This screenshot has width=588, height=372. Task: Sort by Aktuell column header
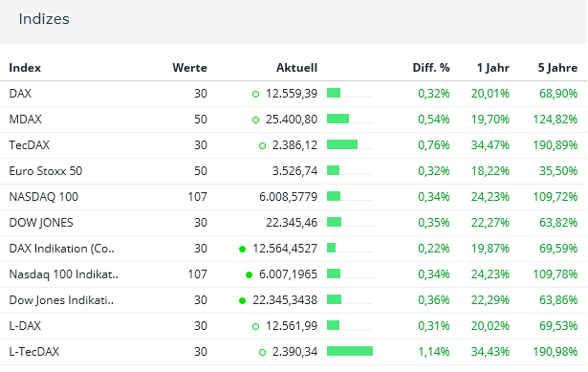pyautogui.click(x=296, y=68)
